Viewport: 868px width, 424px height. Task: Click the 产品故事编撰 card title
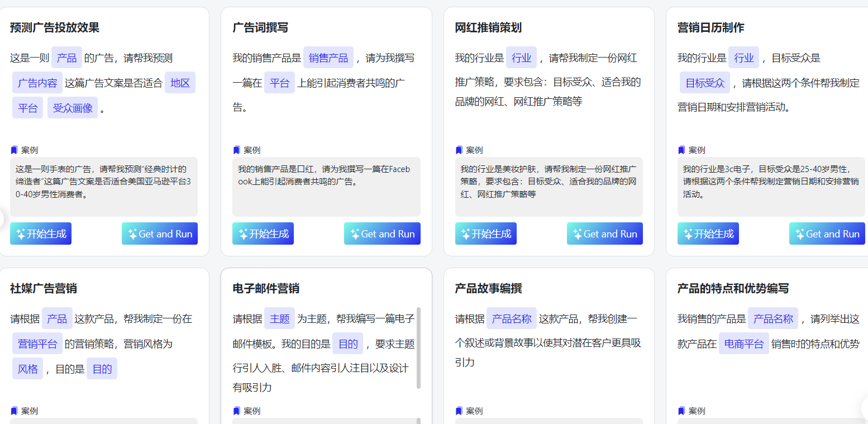[488, 288]
